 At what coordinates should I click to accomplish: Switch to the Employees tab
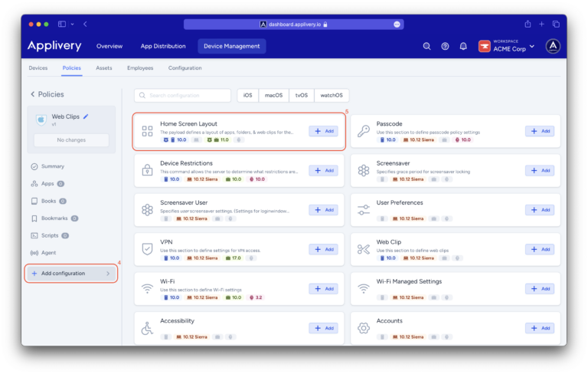(x=140, y=68)
